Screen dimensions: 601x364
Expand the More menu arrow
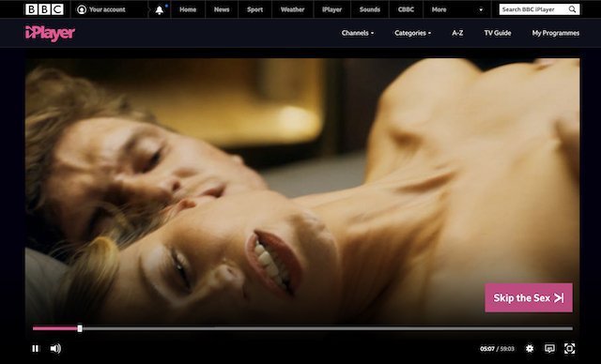click(x=481, y=10)
